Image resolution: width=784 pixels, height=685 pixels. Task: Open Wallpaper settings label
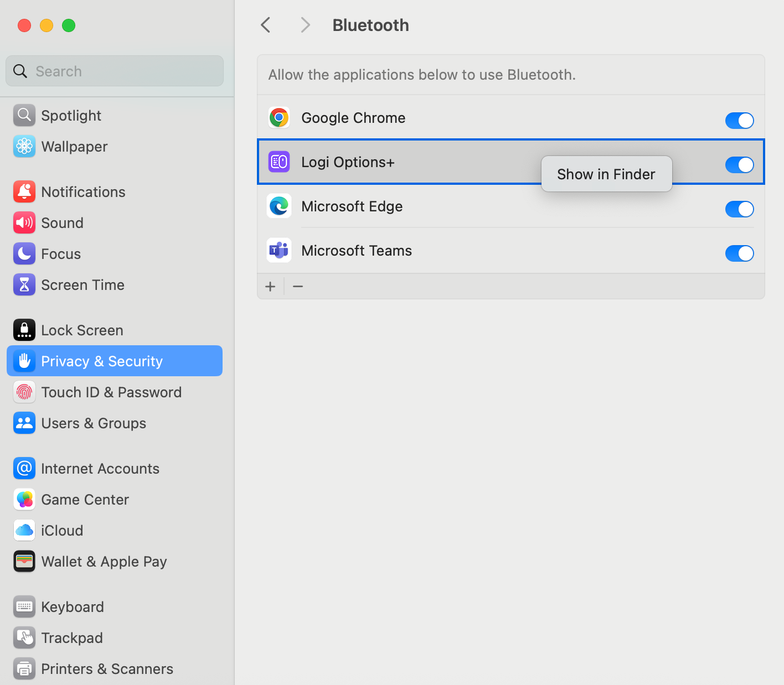tap(74, 147)
